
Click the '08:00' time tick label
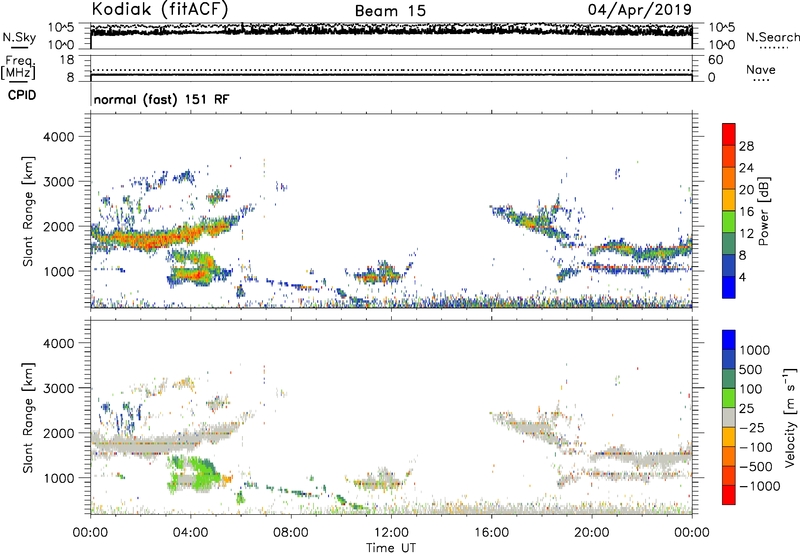pyautogui.click(x=290, y=533)
